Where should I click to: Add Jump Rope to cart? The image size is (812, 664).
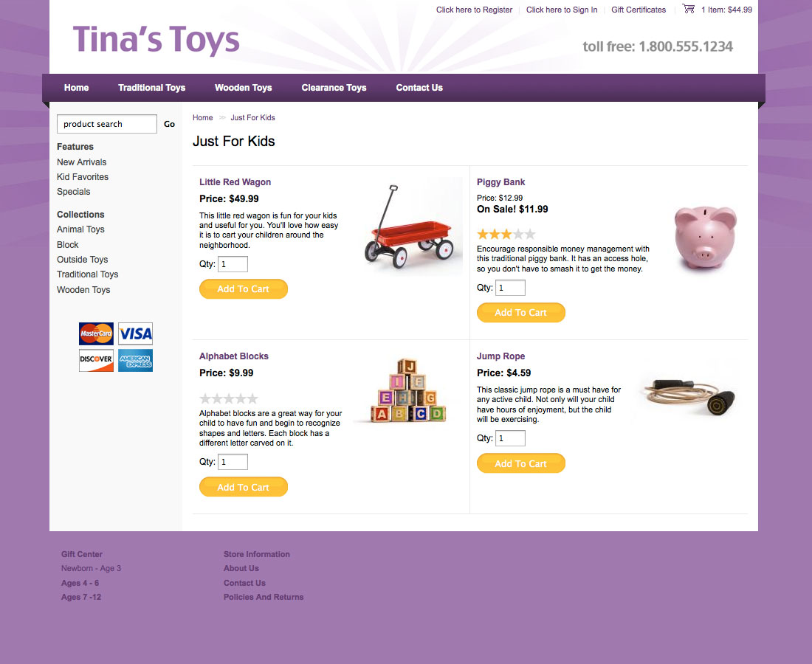pyautogui.click(x=521, y=463)
